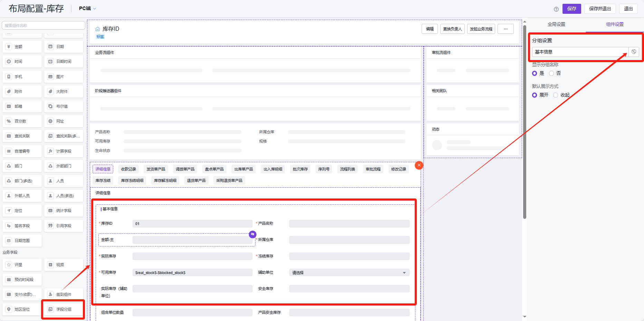Click the 发起业务流程 button
This screenshot has width=644, height=321.
[x=481, y=29]
